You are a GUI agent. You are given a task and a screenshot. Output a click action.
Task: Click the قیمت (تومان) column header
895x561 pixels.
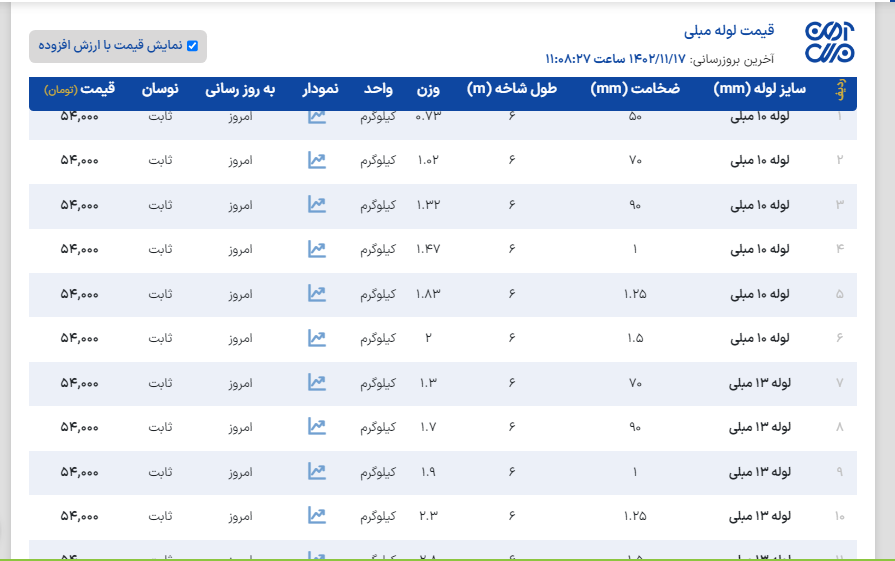coord(80,90)
